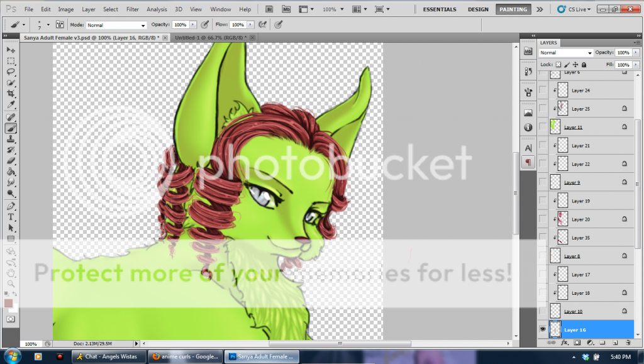The height and width of the screenshot is (364, 644).
Task: Select the Horizontal Type tool
Action: point(11,217)
